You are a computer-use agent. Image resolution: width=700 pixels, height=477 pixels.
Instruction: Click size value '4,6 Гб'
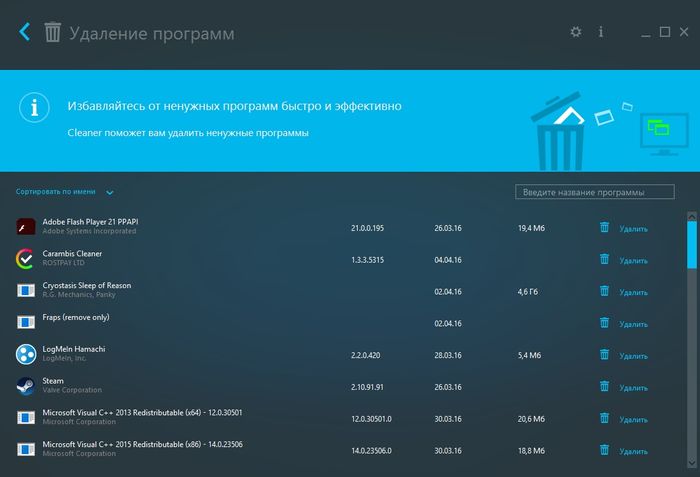528,292
